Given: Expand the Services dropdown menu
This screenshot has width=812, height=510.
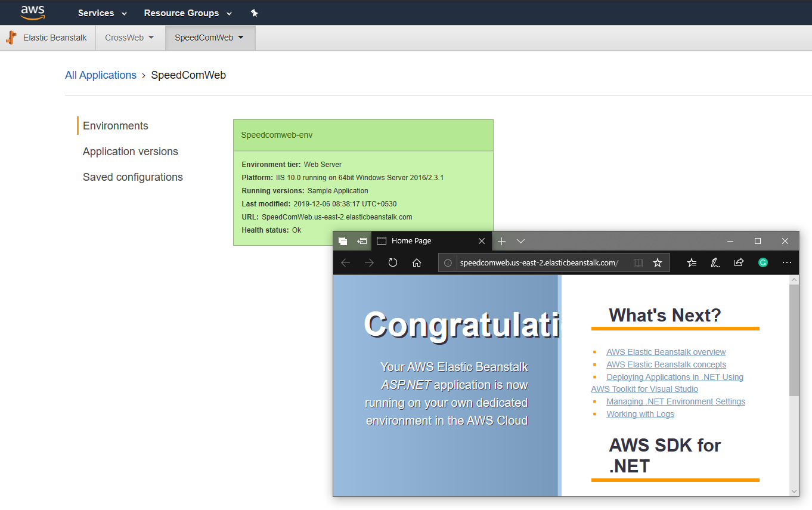Looking at the screenshot, I should tap(102, 13).
